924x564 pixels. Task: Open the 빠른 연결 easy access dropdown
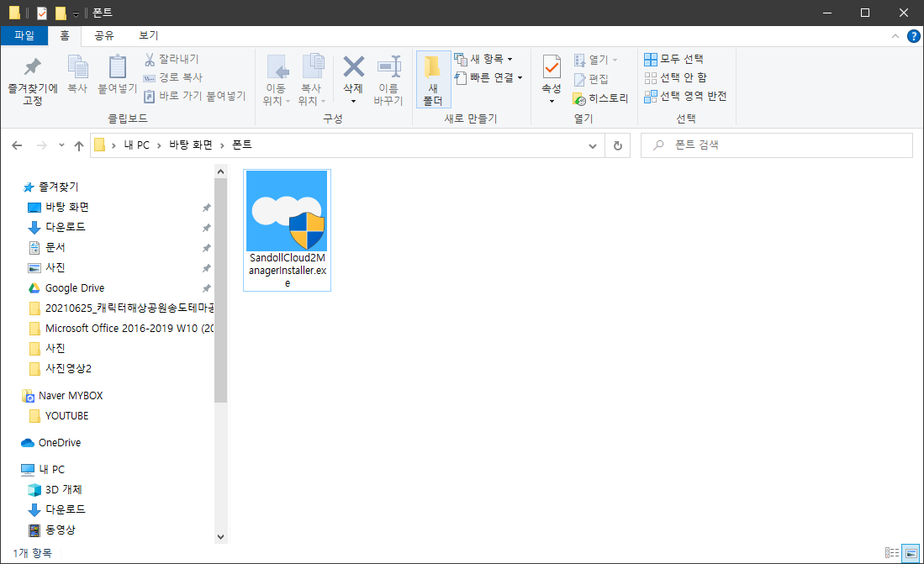tap(488, 77)
